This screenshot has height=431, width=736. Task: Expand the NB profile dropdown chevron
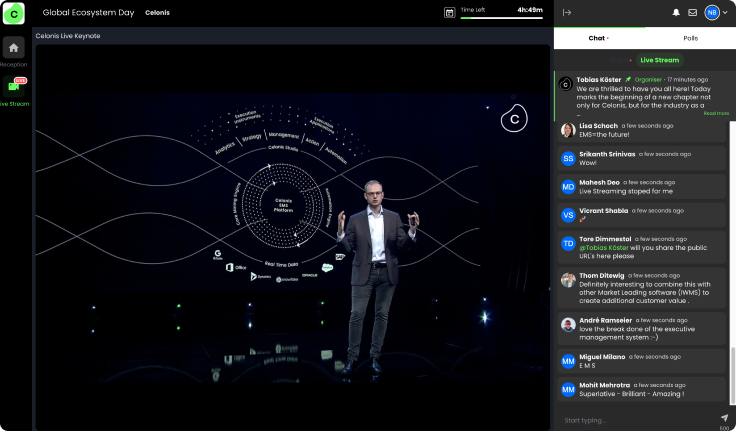pyautogui.click(x=725, y=13)
